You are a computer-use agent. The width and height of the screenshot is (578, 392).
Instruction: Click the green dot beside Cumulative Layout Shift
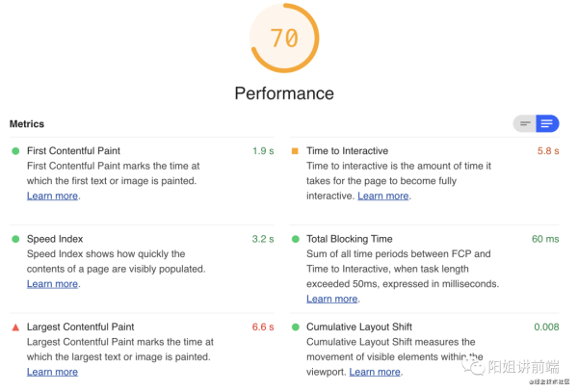coord(296,327)
